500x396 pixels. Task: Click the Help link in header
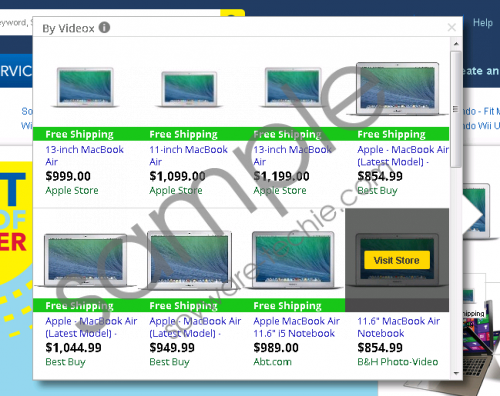pos(483,23)
